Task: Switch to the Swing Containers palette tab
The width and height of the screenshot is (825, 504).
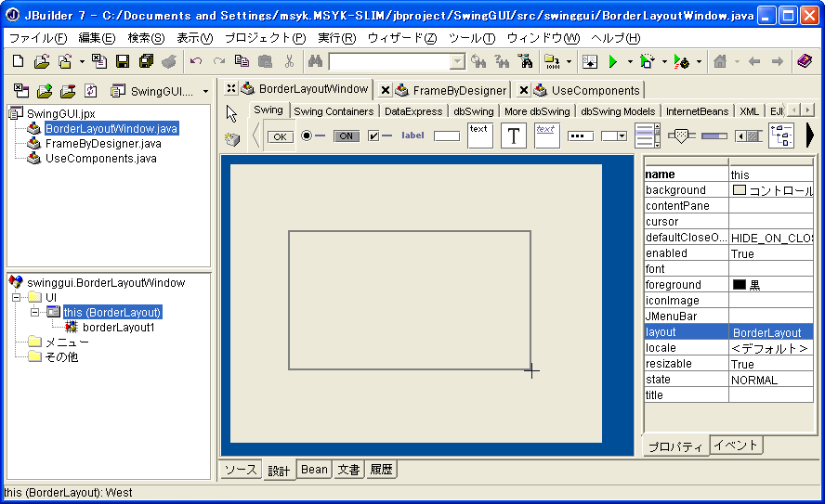Action: tap(334, 111)
